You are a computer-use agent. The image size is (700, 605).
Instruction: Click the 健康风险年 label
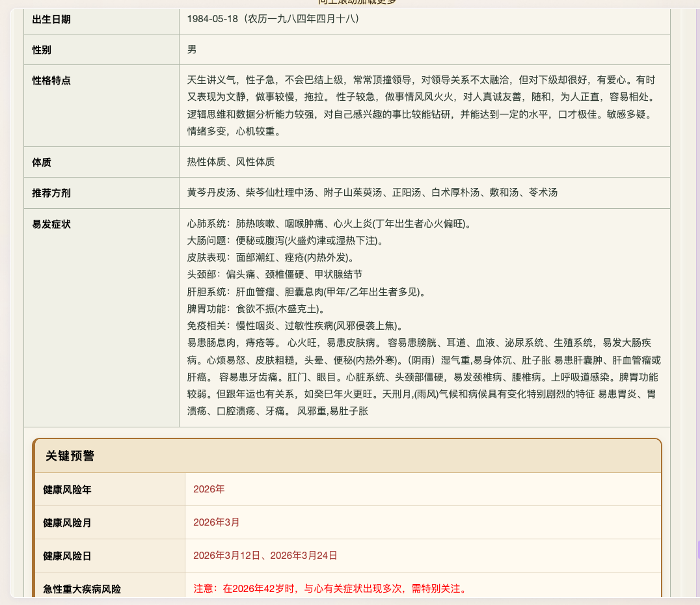[68, 490]
